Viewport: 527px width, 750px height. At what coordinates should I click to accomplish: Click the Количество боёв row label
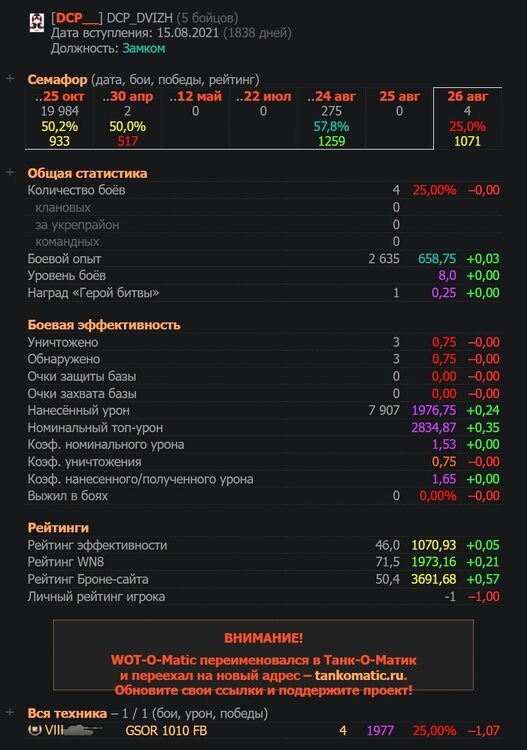point(76,190)
